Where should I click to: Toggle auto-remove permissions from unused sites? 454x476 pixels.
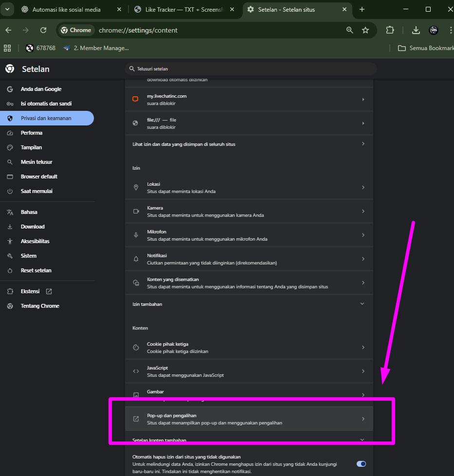click(x=361, y=464)
